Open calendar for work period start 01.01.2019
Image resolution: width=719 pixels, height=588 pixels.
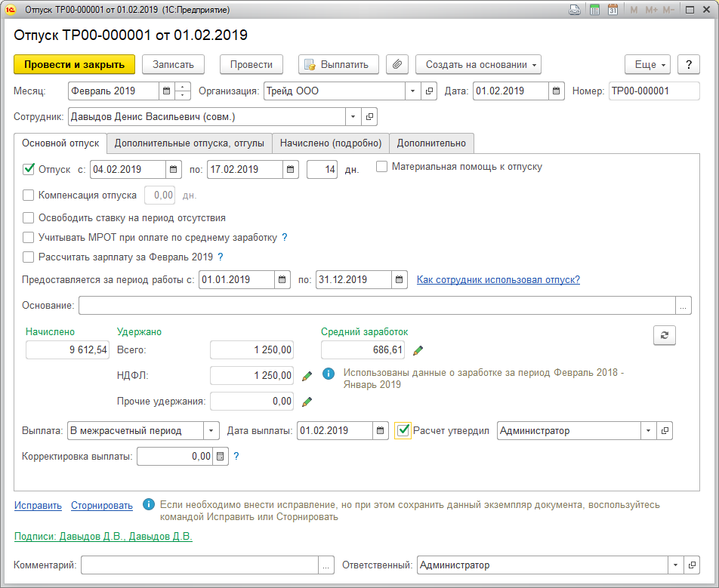(x=282, y=279)
